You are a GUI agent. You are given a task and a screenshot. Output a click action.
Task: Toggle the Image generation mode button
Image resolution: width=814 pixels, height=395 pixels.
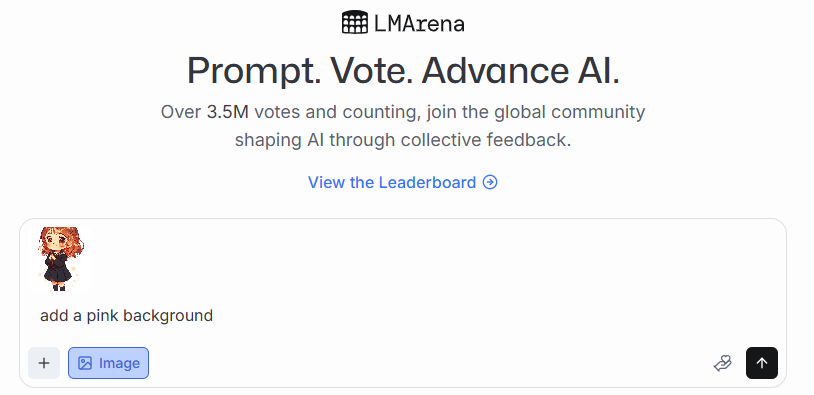pos(108,363)
